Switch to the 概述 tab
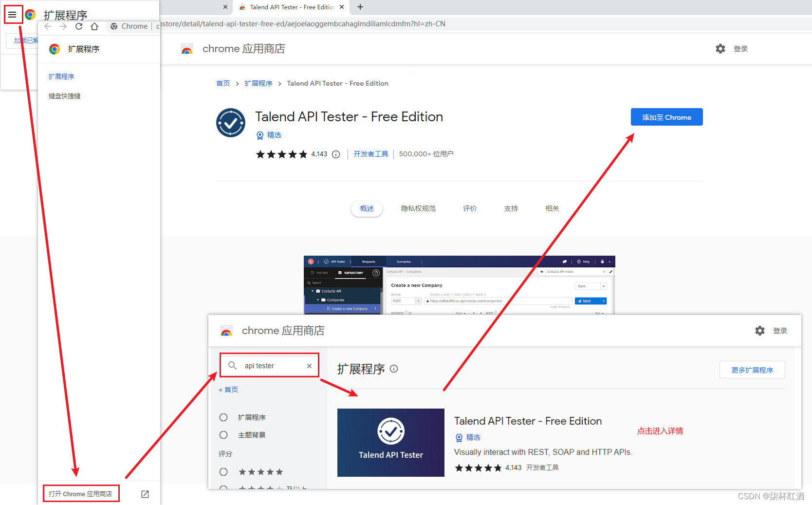The width and height of the screenshot is (812, 505). [x=367, y=208]
